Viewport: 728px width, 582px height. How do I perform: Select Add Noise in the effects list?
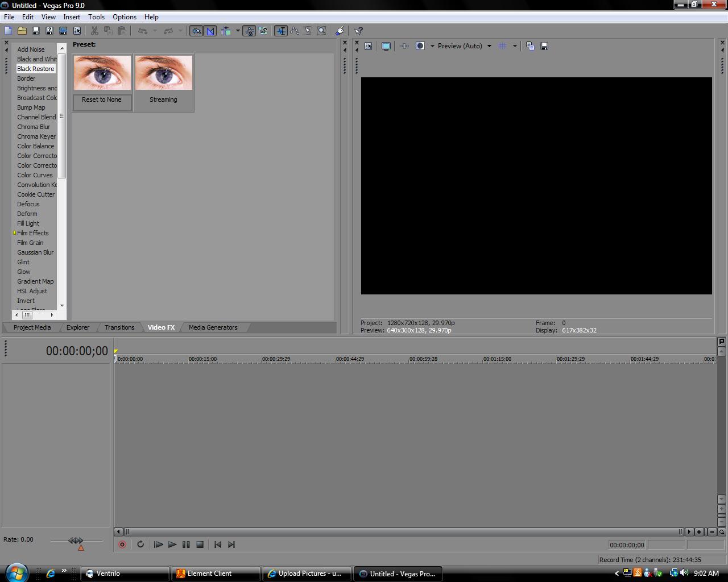click(x=31, y=49)
